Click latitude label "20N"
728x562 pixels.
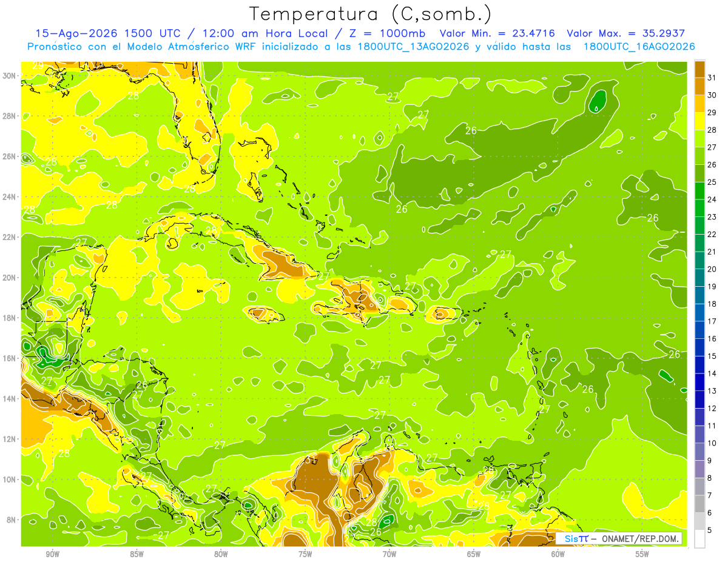coord(10,278)
